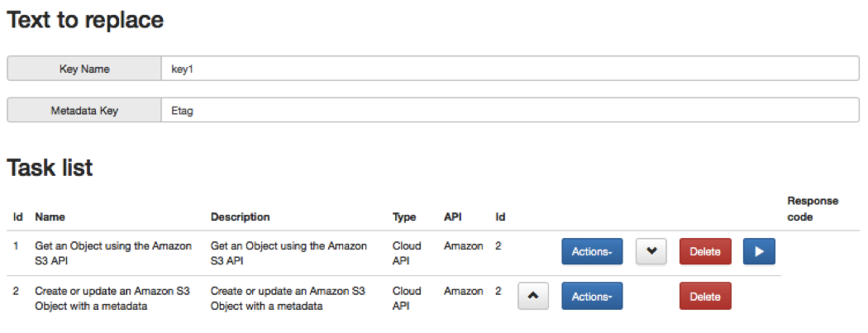Image resolution: width=868 pixels, height=333 pixels.
Task: Move task 1 down with the chevron arrow
Action: [x=651, y=252]
